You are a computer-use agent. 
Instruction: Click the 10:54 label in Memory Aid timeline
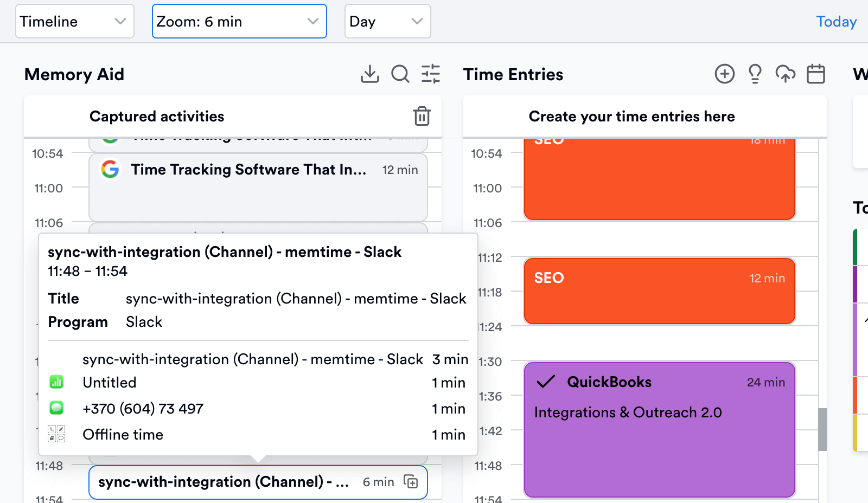pyautogui.click(x=48, y=153)
